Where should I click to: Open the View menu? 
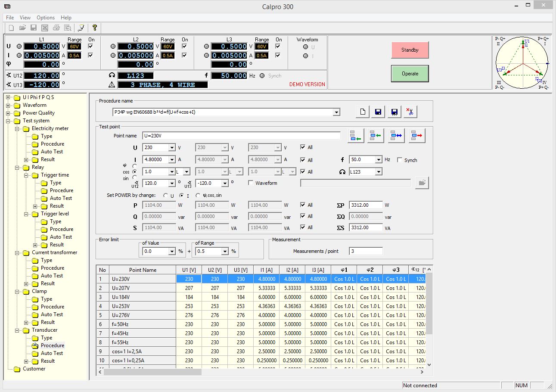pos(25,18)
